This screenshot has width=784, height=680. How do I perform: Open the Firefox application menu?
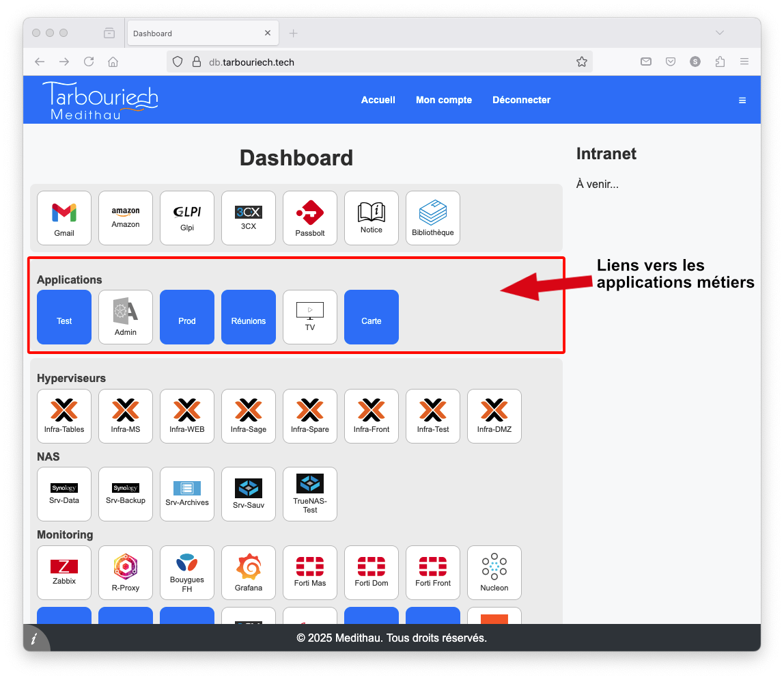pyautogui.click(x=744, y=62)
